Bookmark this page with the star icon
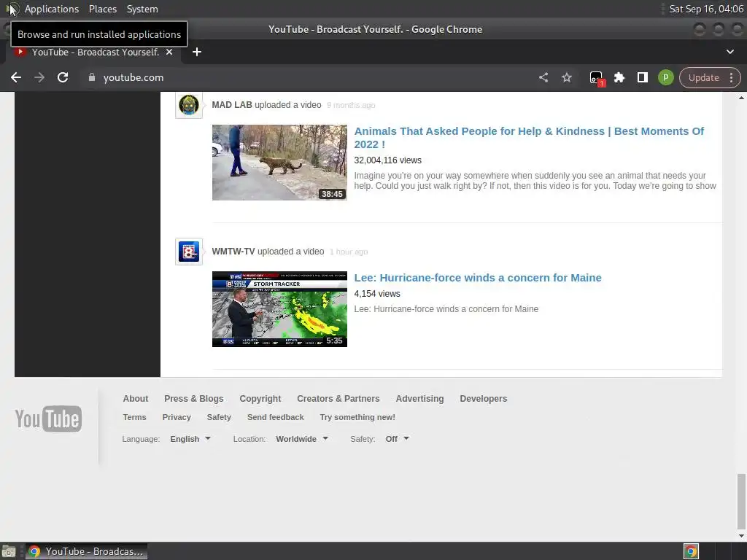 (x=566, y=77)
